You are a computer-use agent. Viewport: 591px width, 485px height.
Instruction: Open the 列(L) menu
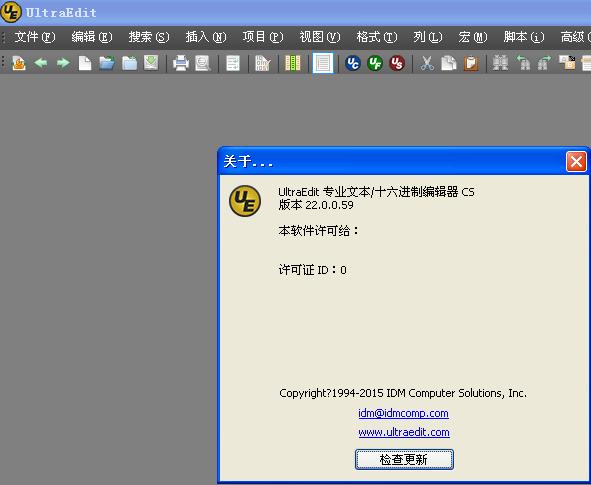427,37
